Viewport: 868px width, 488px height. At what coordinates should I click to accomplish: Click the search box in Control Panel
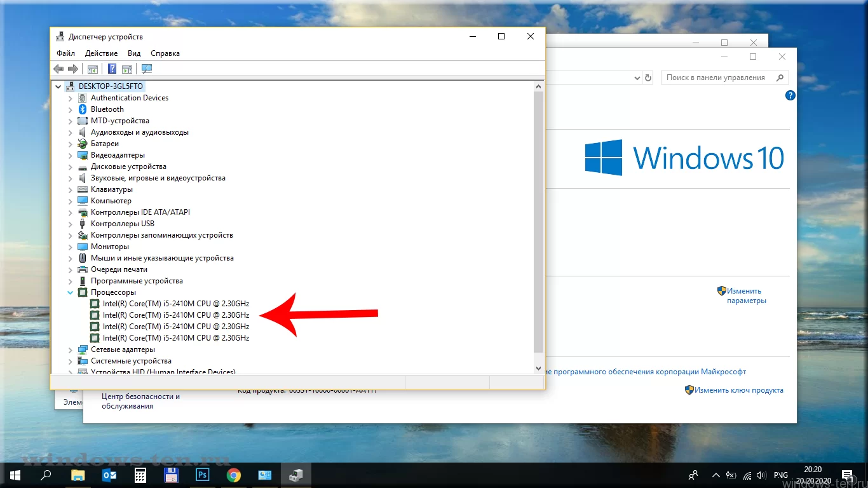(x=725, y=78)
